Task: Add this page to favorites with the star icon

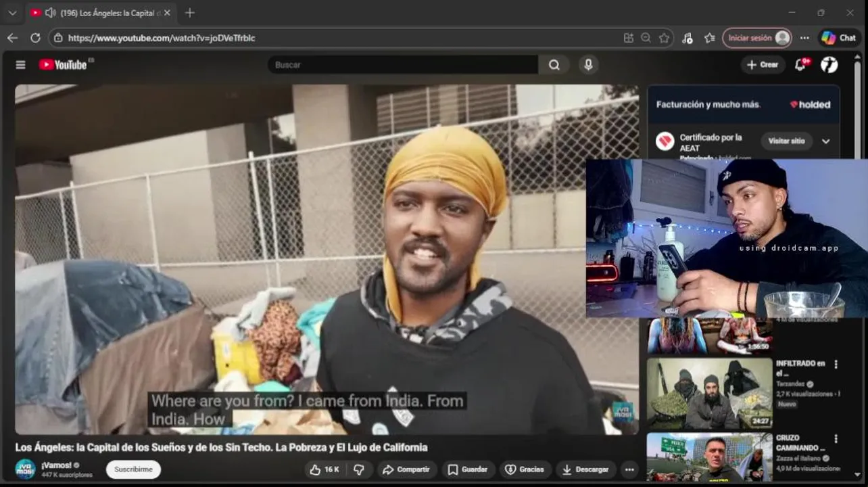Action: click(664, 38)
